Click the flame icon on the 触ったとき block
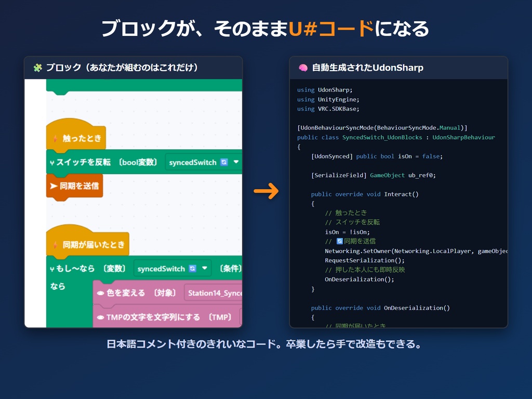This screenshot has height=399, width=532. click(55, 138)
